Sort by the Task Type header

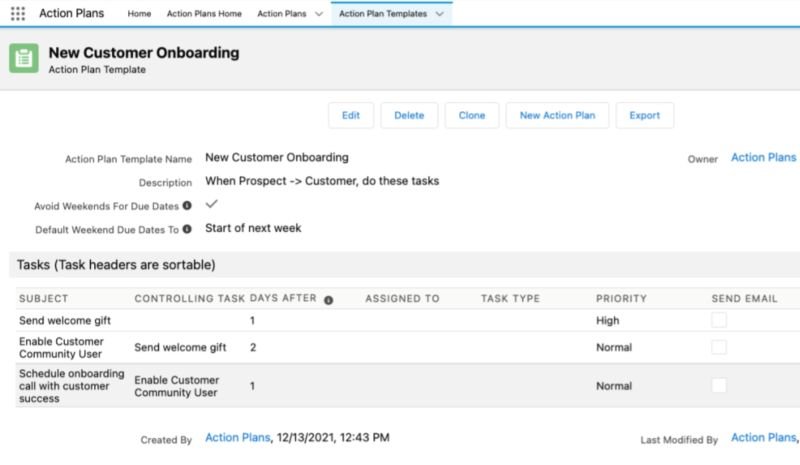point(510,299)
